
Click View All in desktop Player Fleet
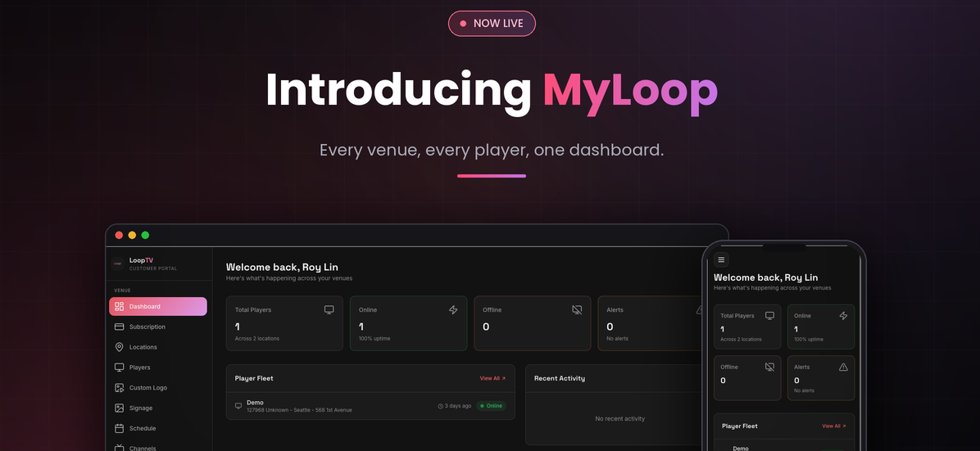coord(492,378)
